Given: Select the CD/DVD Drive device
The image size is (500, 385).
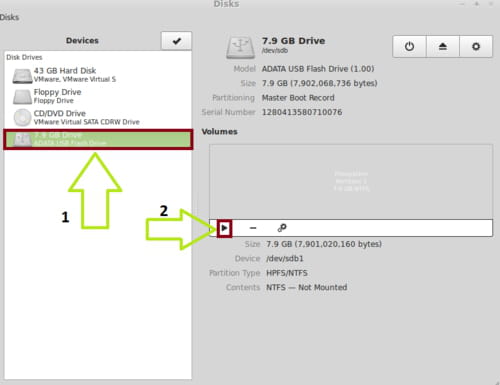Looking at the screenshot, I should pyautogui.click(x=98, y=117).
